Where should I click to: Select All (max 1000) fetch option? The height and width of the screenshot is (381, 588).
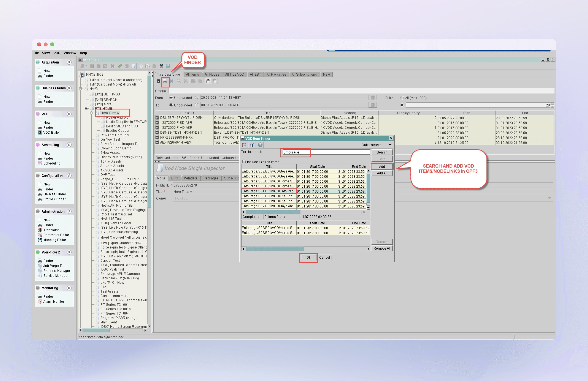pyautogui.click(x=402, y=98)
